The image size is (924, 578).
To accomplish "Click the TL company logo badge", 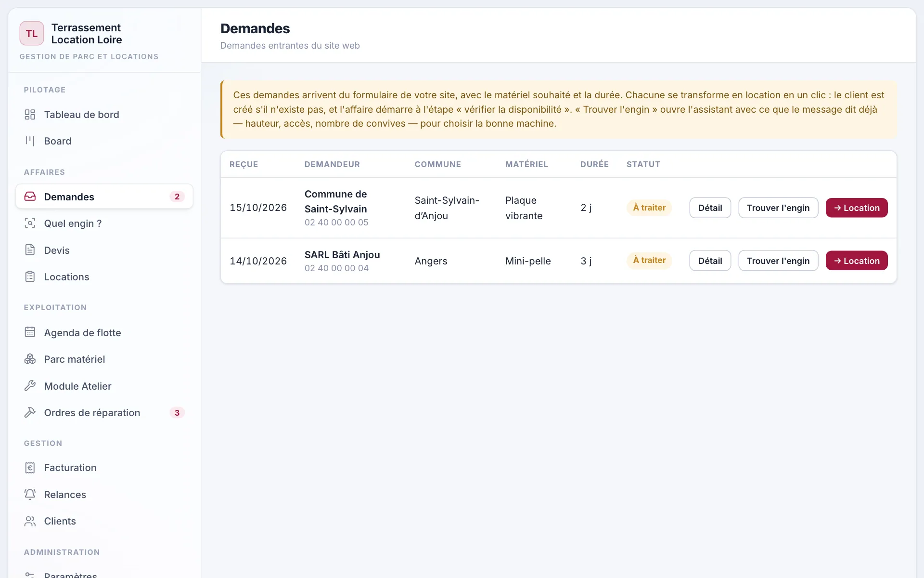I will pyautogui.click(x=32, y=33).
